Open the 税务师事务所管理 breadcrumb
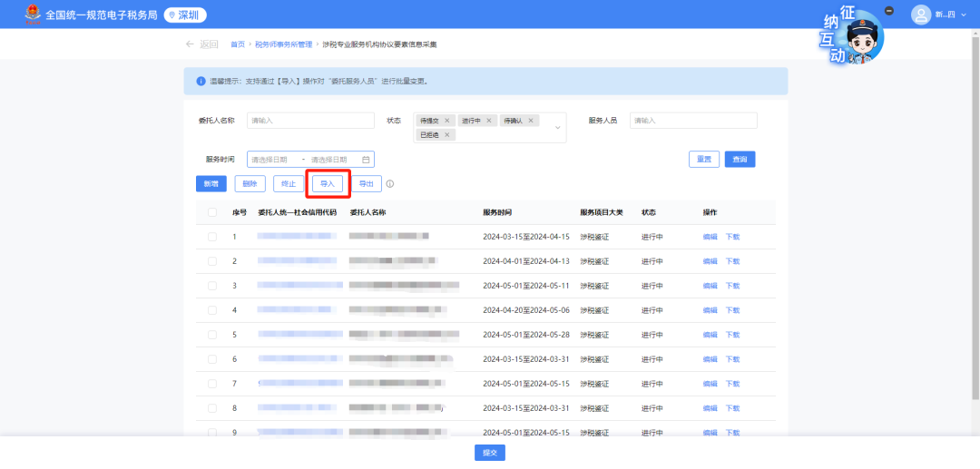This screenshot has width=980, height=469. click(284, 44)
